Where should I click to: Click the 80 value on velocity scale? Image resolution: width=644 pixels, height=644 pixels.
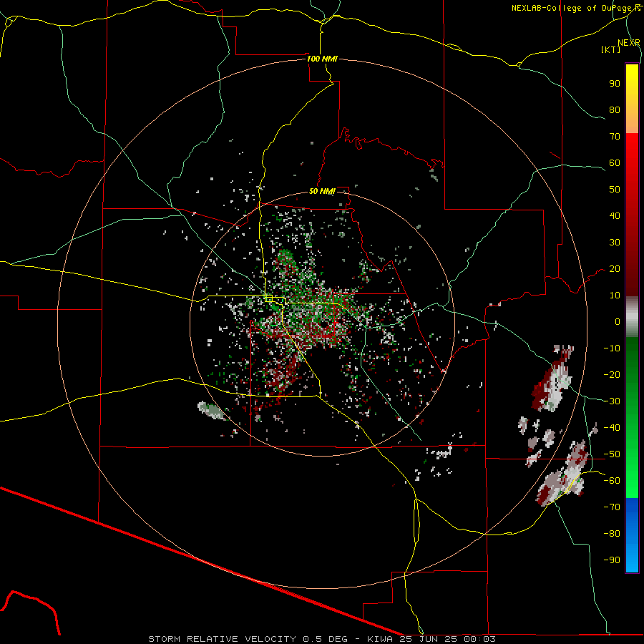(x=615, y=110)
